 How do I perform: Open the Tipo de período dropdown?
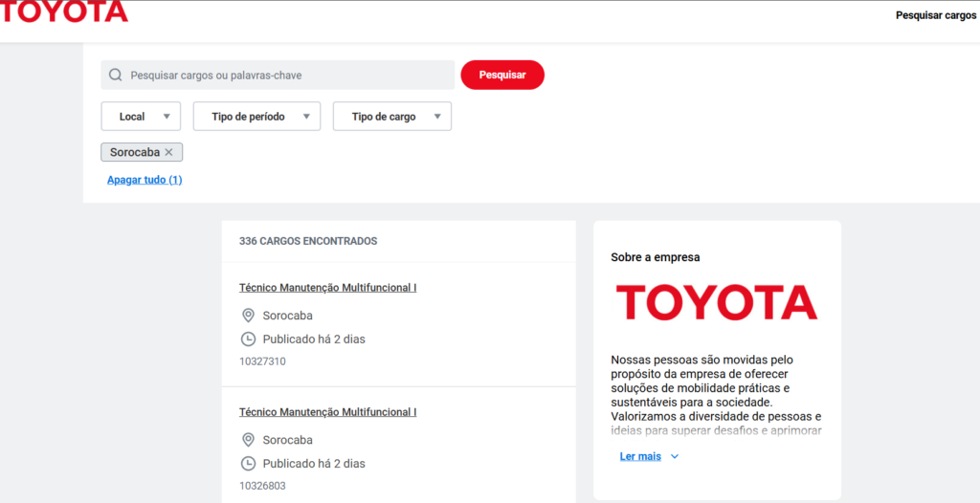tap(256, 117)
